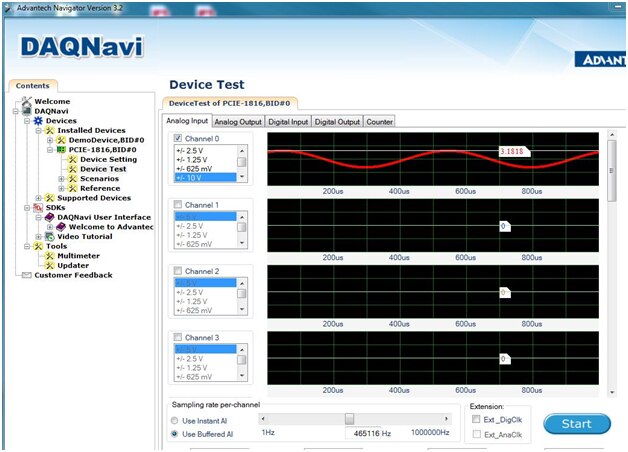Click the sampling rate slider left arrow
This screenshot has height=452, width=628.
[x=263, y=419]
